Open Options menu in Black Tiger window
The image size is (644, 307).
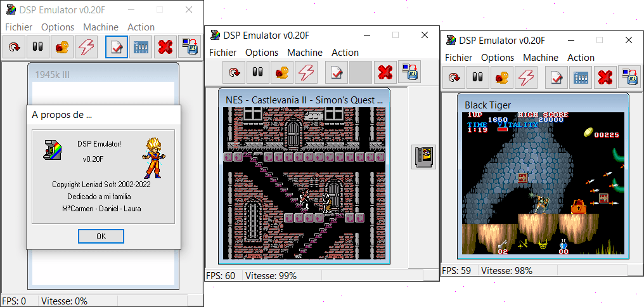point(498,58)
